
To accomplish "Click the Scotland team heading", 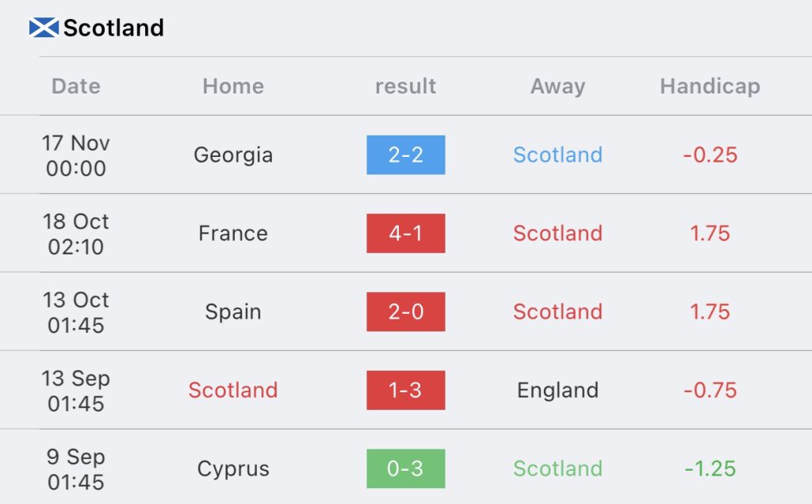I will pos(113,28).
